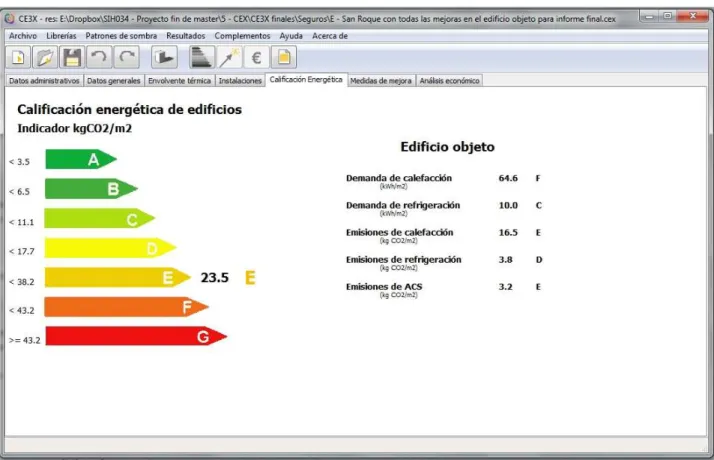Click the '< 11.1' threshold label
The height and width of the screenshot is (460, 714).
click(x=21, y=222)
